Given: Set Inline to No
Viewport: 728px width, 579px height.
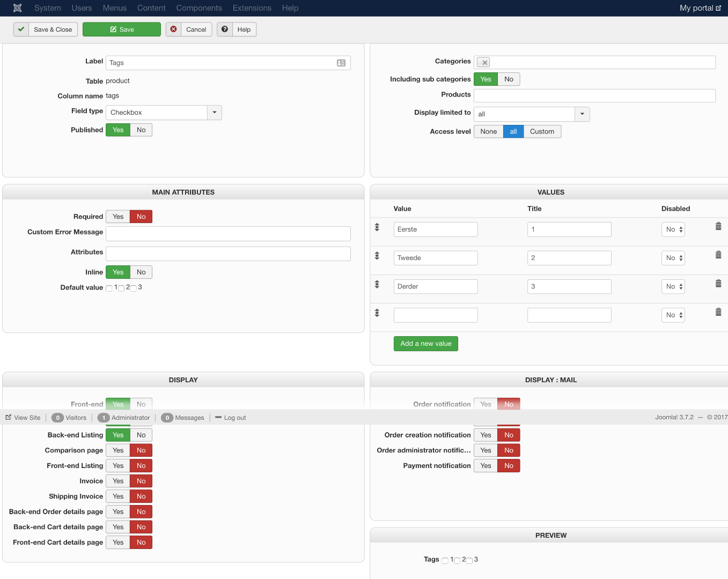Looking at the screenshot, I should tap(141, 272).
